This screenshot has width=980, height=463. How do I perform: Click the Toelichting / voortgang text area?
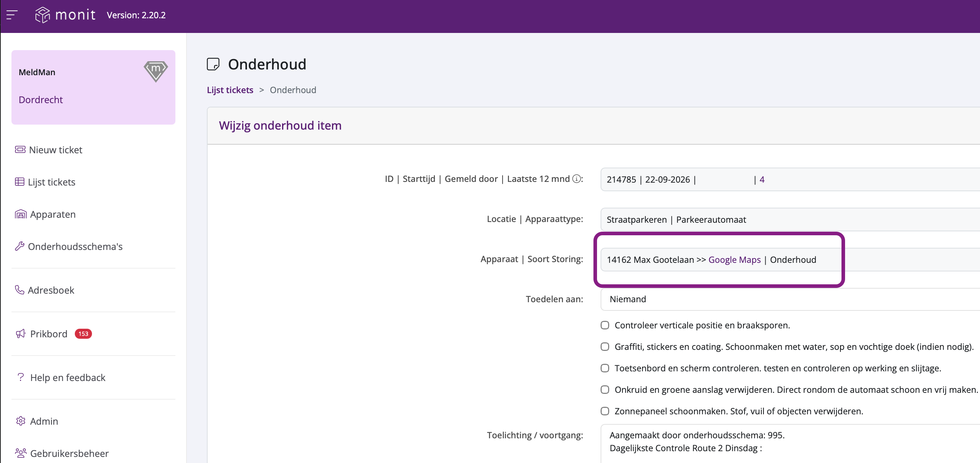click(790, 444)
